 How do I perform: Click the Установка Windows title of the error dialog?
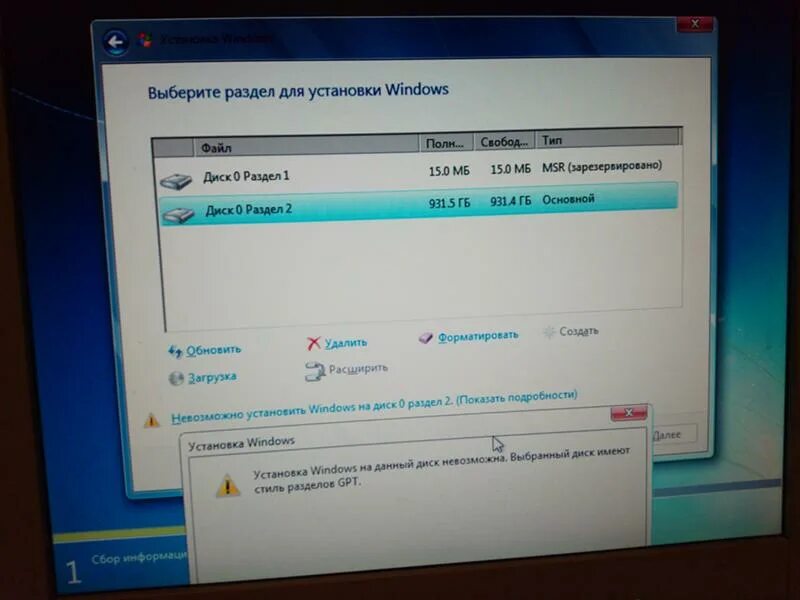[x=241, y=443]
